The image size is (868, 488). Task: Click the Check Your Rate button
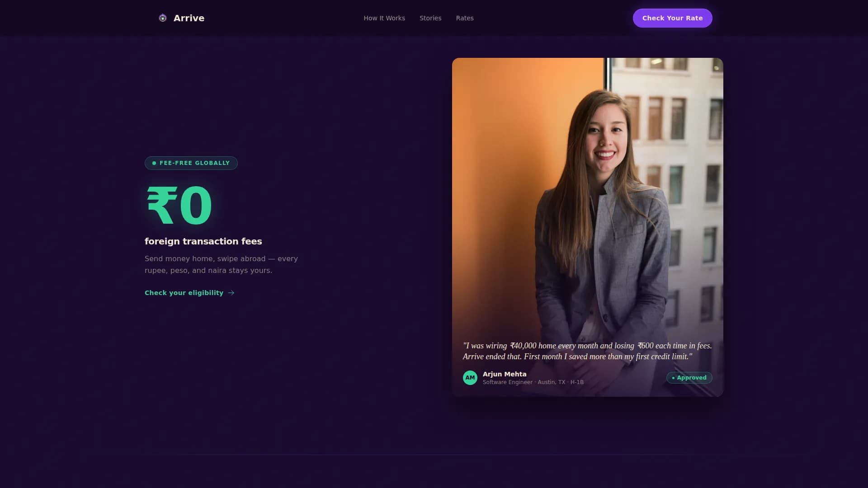coord(672,18)
